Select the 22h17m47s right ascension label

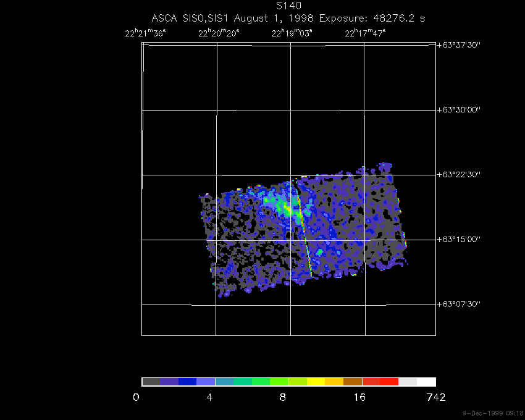(365, 33)
